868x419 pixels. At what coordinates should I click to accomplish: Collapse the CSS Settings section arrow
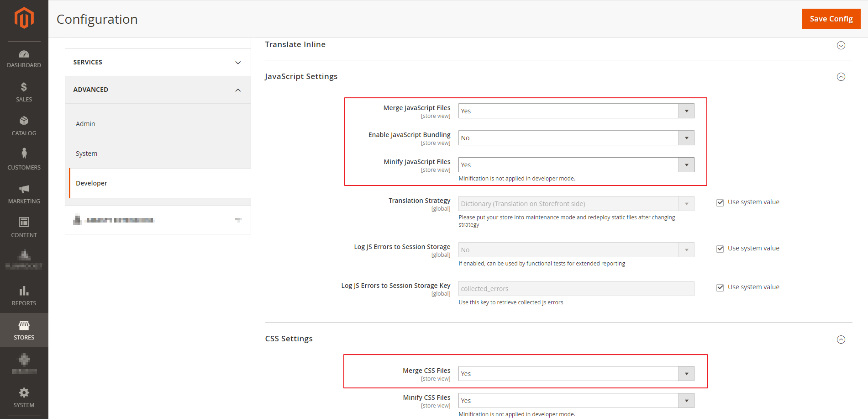pos(841,339)
